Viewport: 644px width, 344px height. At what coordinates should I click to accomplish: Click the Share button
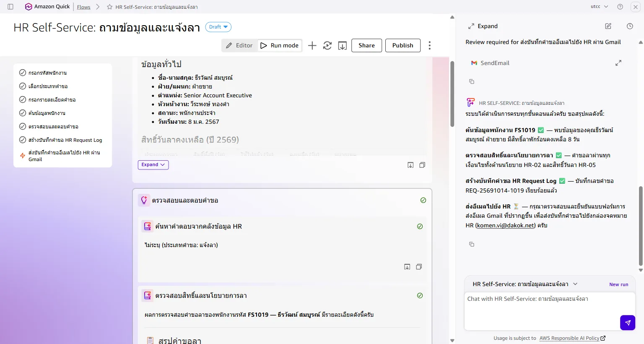pyautogui.click(x=366, y=45)
